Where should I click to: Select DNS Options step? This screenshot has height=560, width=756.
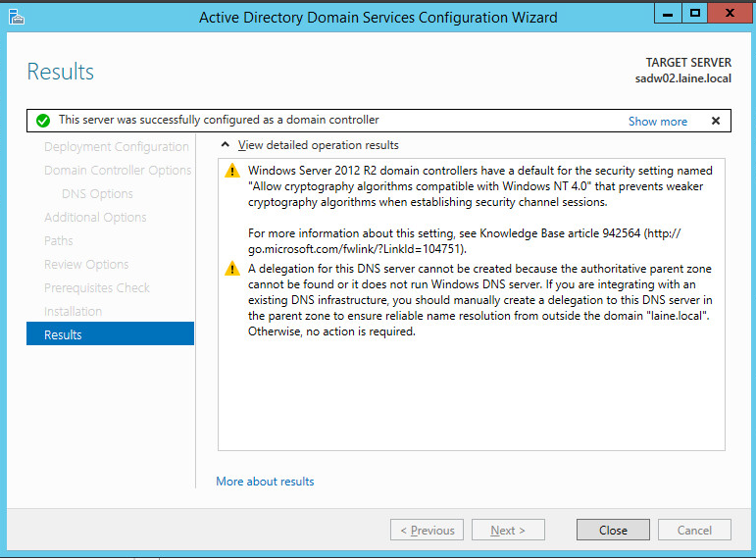pyautogui.click(x=97, y=194)
